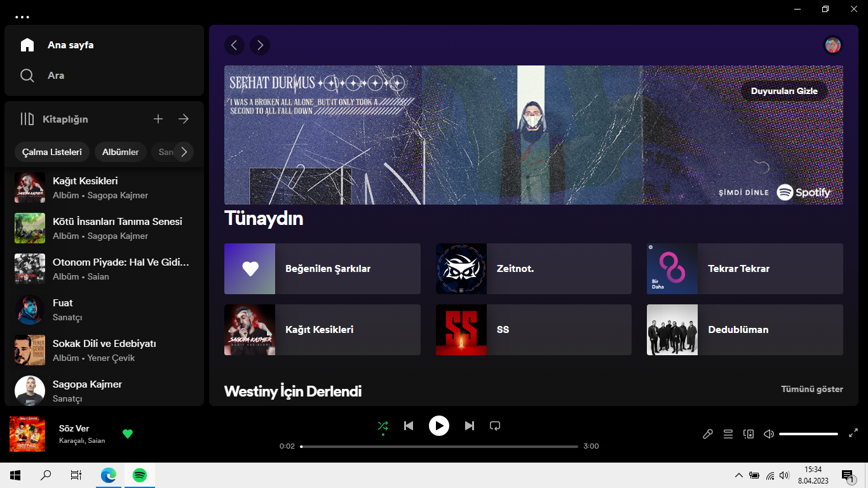Image resolution: width=868 pixels, height=488 pixels.
Task: Open Microsoft Edge from taskbar
Action: (x=109, y=475)
